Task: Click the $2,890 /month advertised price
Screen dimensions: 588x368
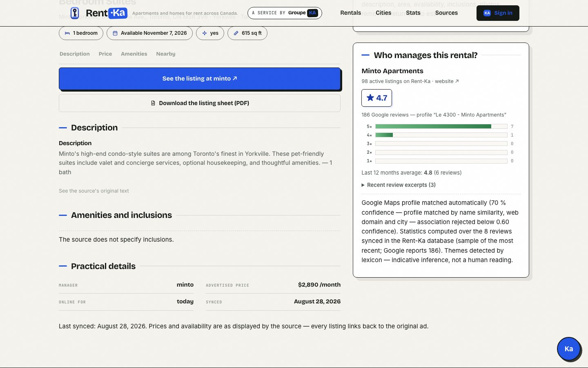Action: pos(319,285)
